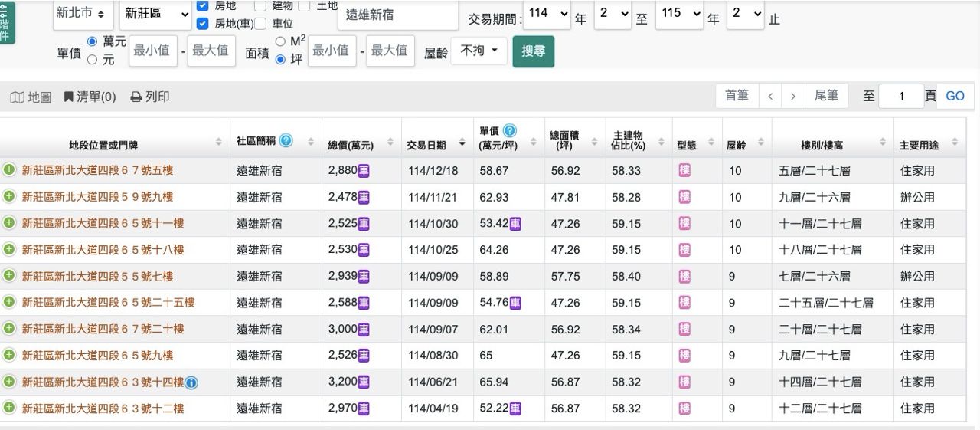Switch to 地圖 view
Viewport: 980px width, 430px height.
(31, 97)
